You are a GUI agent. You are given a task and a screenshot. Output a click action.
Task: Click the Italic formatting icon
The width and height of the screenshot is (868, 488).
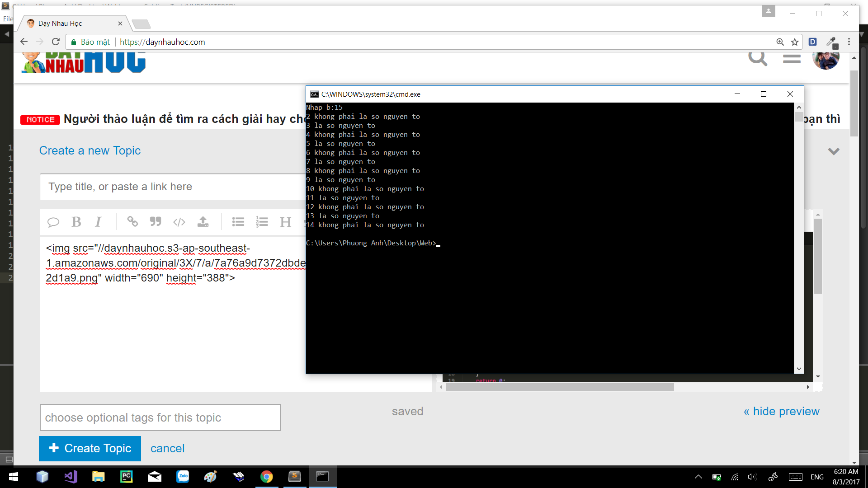[x=98, y=222]
